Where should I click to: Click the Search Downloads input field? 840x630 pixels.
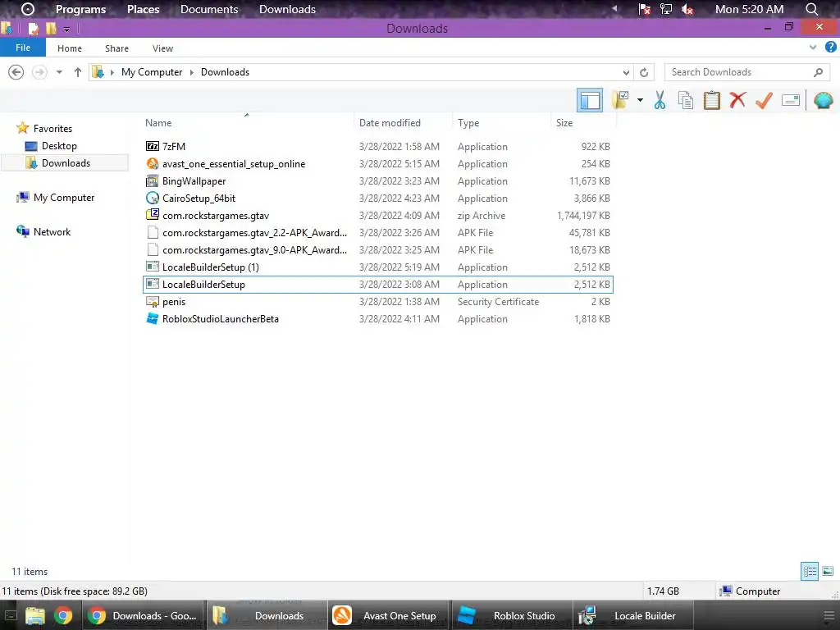pos(748,72)
